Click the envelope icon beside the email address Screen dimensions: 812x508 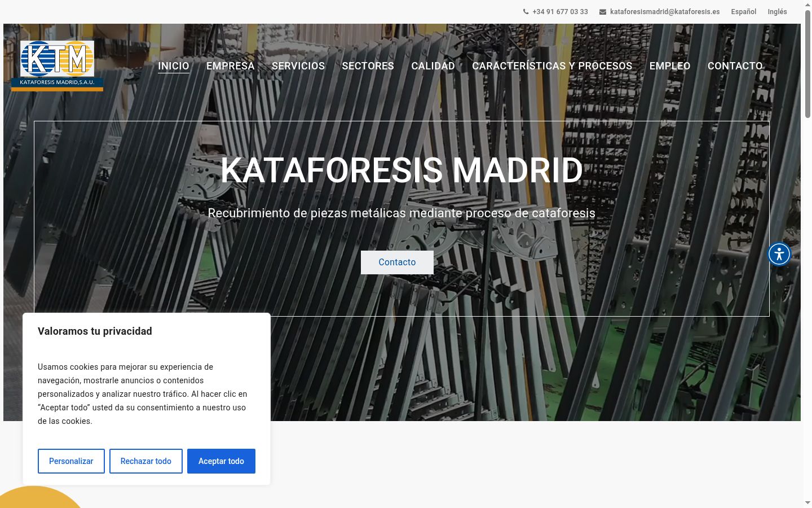tap(603, 12)
